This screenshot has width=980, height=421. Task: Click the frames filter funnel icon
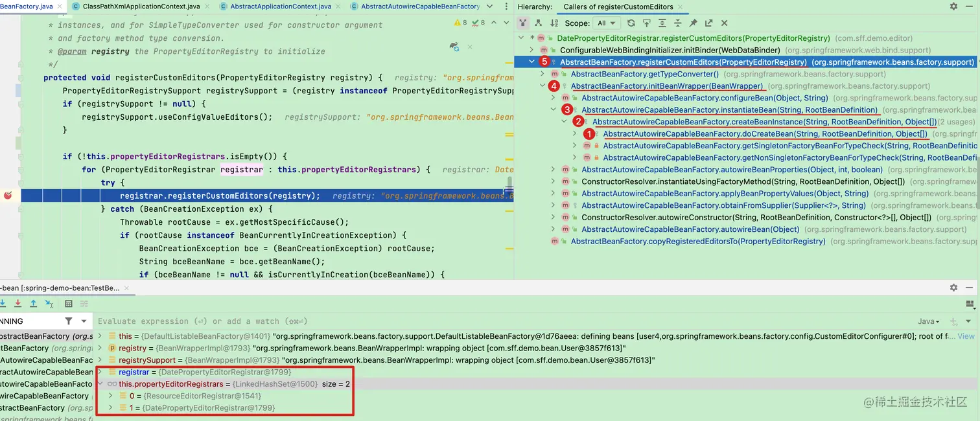[69, 321]
